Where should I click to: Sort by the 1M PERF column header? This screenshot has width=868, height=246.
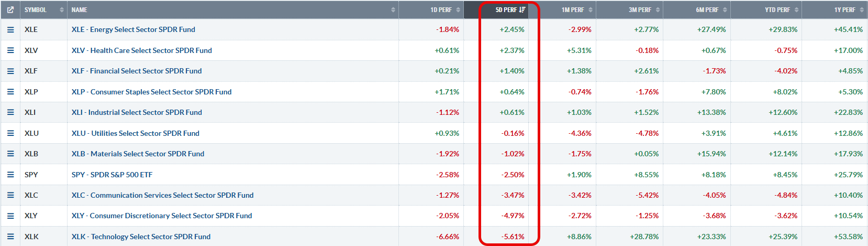point(562,9)
